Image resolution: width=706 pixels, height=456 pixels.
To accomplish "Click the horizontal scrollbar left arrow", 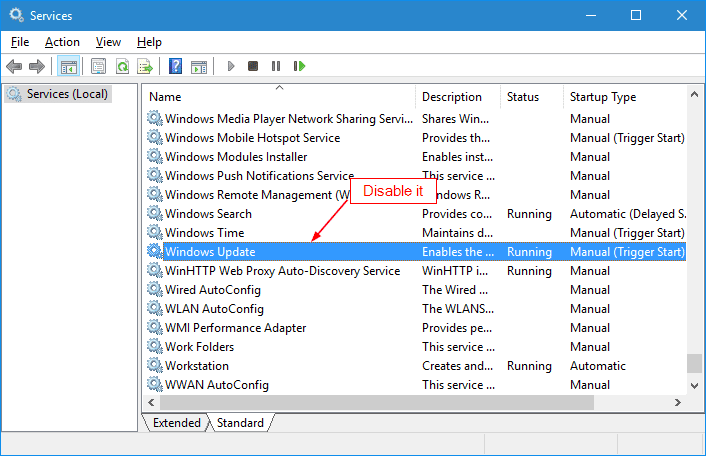I will point(151,402).
